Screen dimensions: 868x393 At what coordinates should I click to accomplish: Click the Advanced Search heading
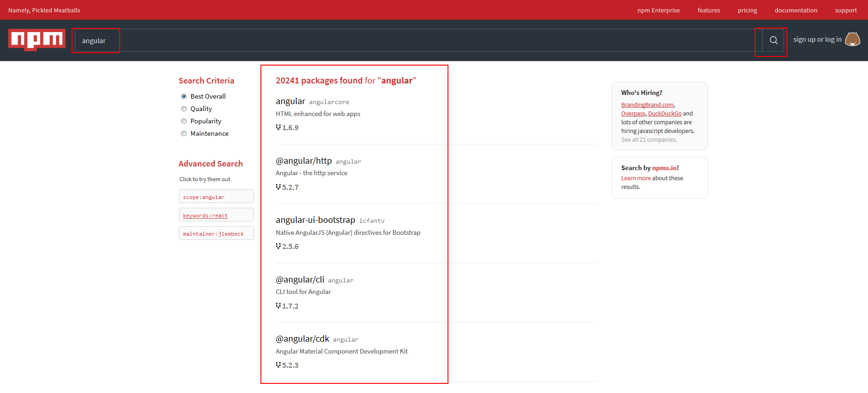point(210,164)
